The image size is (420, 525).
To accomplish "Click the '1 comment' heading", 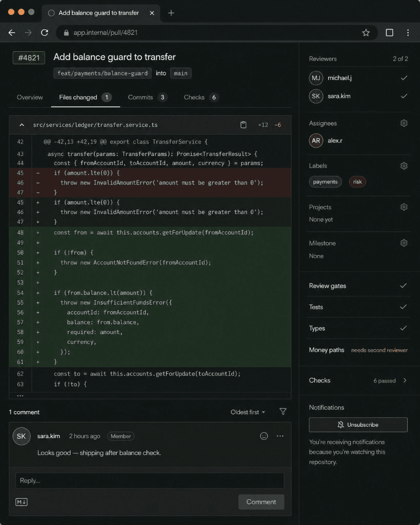I will [24, 412].
